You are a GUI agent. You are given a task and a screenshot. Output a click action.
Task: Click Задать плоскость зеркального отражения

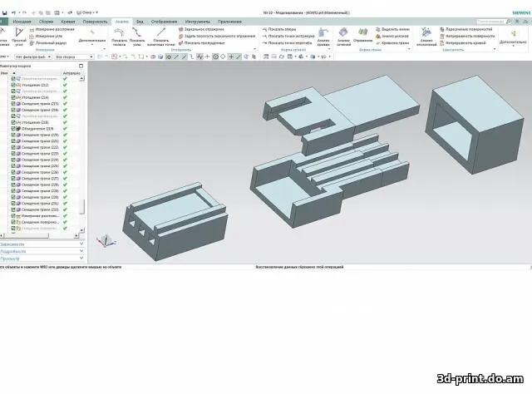click(x=217, y=36)
